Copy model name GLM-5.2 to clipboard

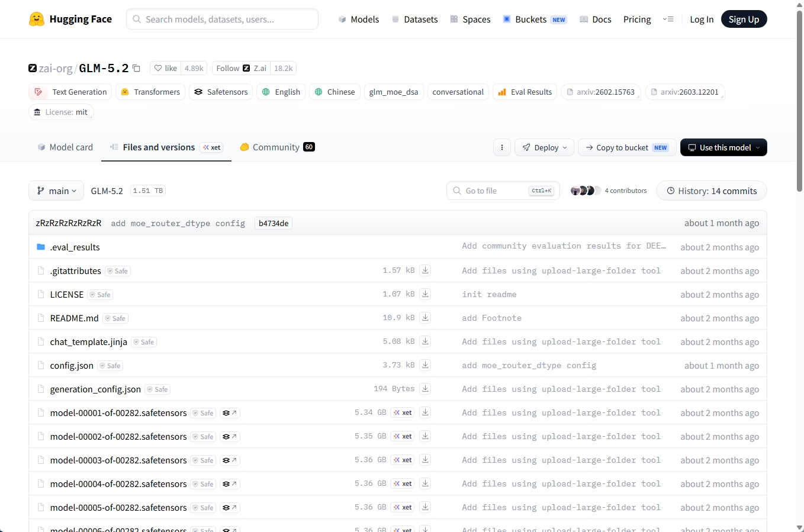point(136,68)
